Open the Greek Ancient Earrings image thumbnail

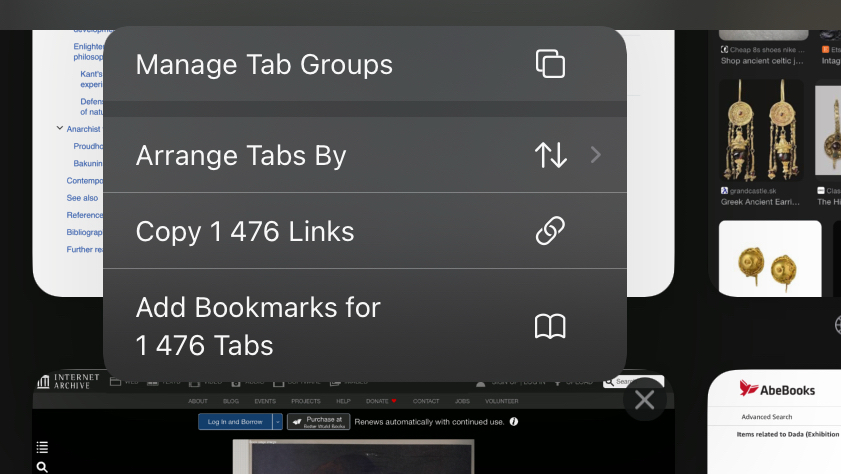click(760, 130)
